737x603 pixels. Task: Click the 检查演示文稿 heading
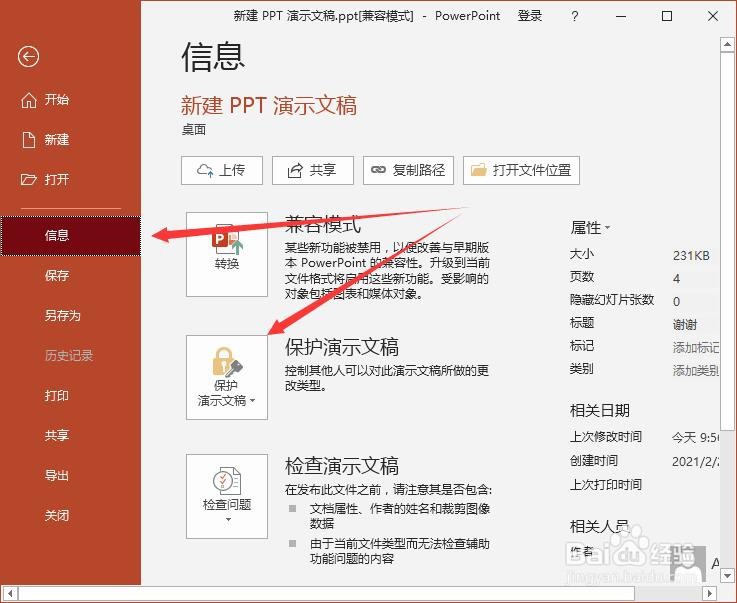(342, 466)
